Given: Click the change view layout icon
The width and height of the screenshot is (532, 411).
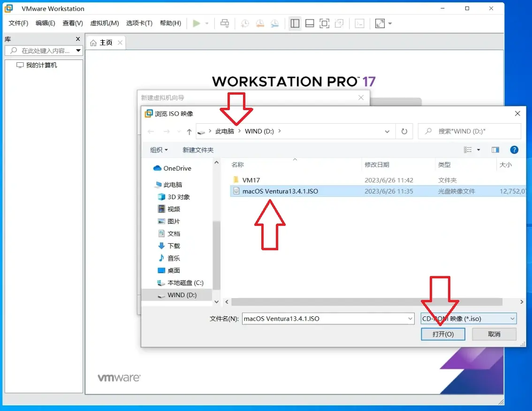Looking at the screenshot, I should [468, 150].
